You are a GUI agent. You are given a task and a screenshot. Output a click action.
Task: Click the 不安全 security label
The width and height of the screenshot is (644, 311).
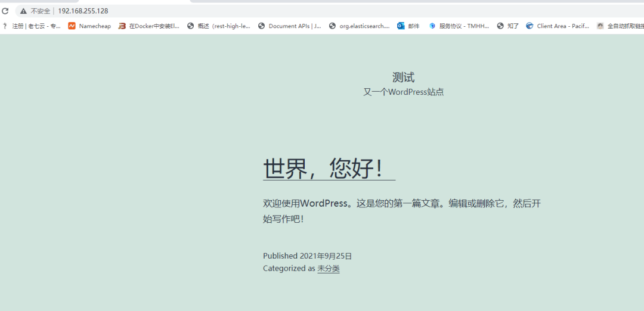coord(41,11)
